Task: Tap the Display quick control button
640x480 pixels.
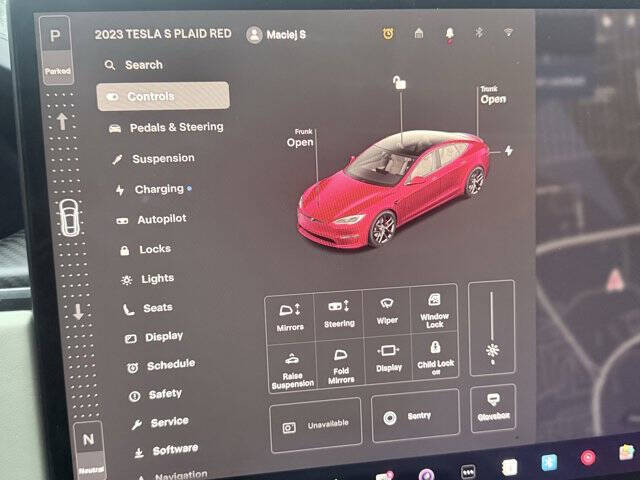Action: pyautogui.click(x=389, y=359)
